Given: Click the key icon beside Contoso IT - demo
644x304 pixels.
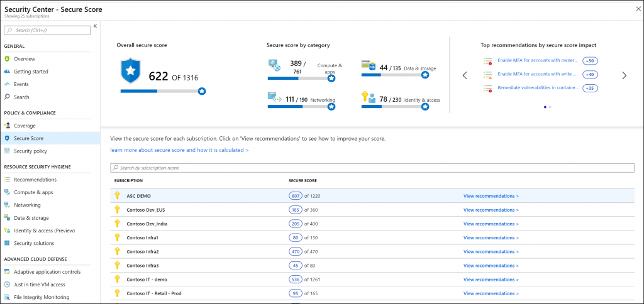Looking at the screenshot, I should tap(117, 280).
